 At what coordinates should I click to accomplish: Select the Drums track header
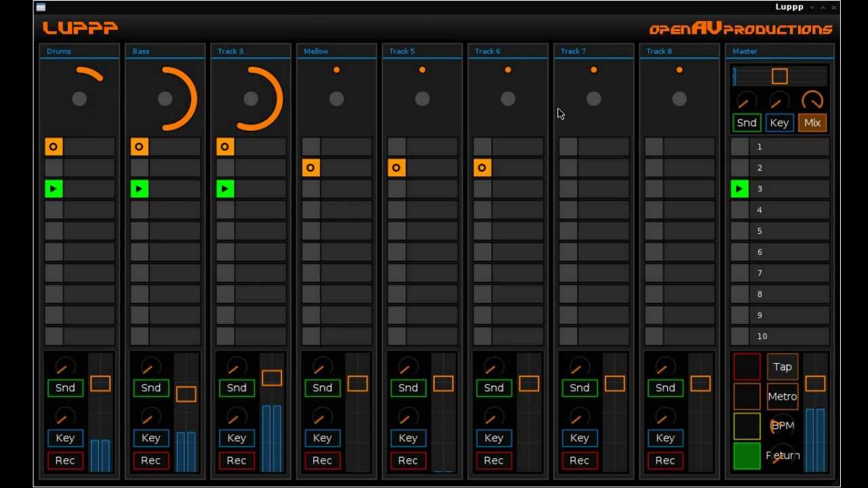pos(79,52)
